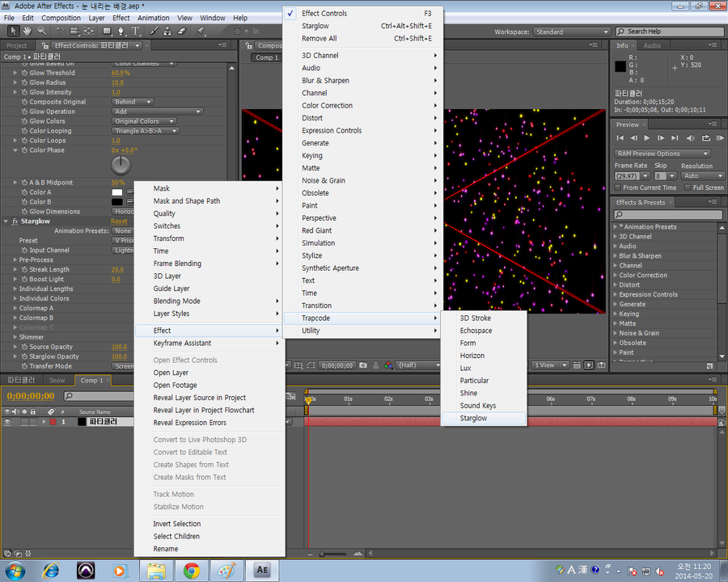Reset the Starglow effect
This screenshot has width=728, height=582.
point(120,221)
